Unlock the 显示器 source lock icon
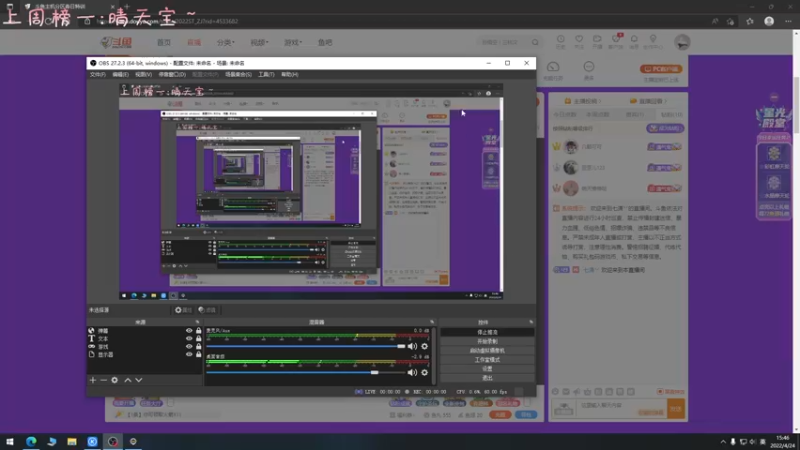Screen dimensions: 800x450 coord(198,354)
